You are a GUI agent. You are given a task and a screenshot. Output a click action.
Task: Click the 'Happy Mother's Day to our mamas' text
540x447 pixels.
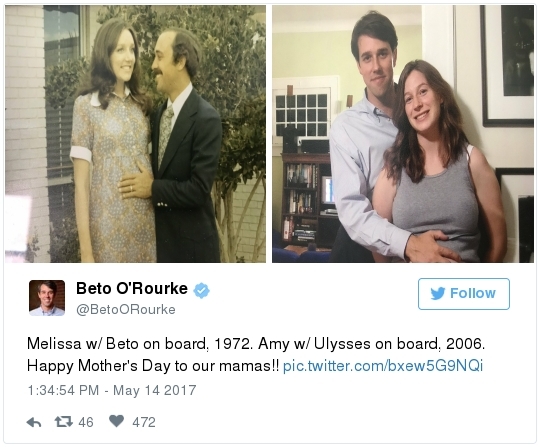pos(153,366)
